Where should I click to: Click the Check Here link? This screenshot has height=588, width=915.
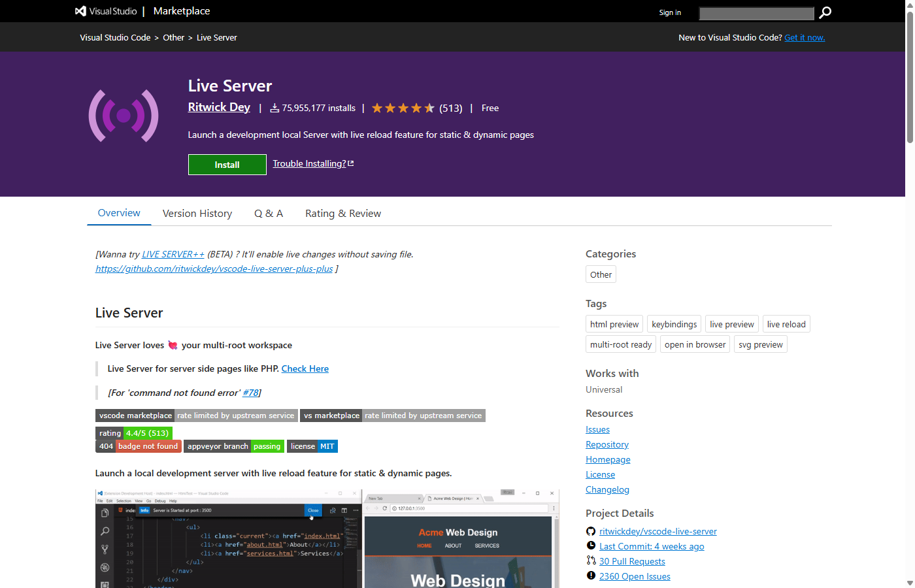pos(305,368)
